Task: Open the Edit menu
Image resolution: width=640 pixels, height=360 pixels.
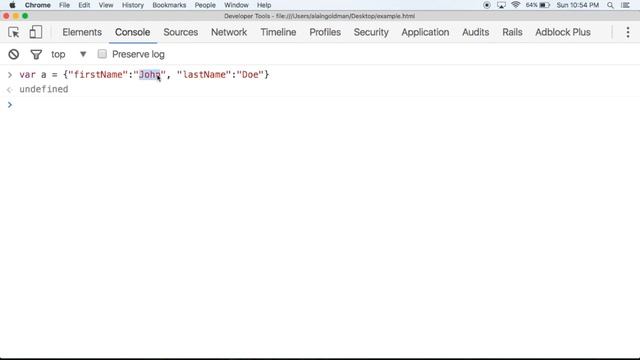Action: 84,5
